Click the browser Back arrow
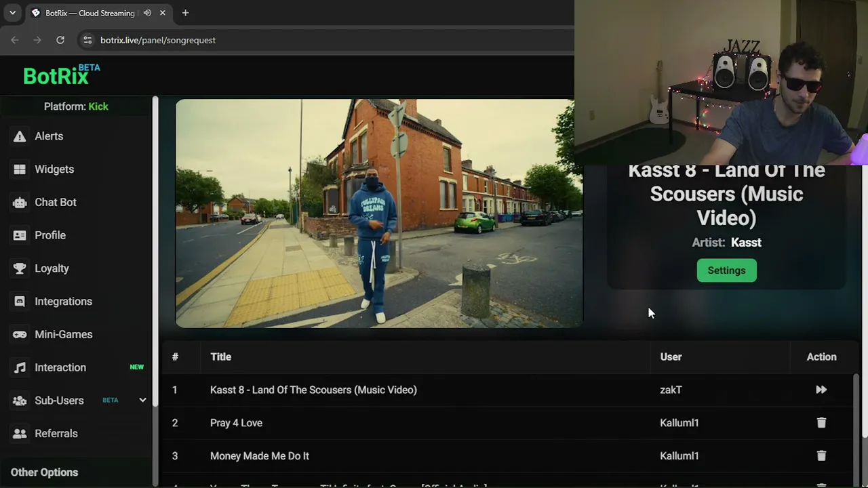 (x=15, y=40)
